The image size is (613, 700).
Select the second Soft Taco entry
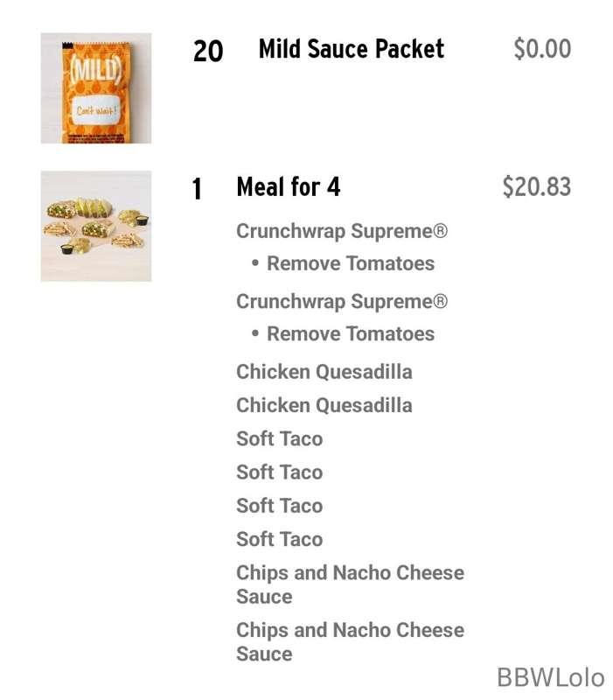(279, 472)
